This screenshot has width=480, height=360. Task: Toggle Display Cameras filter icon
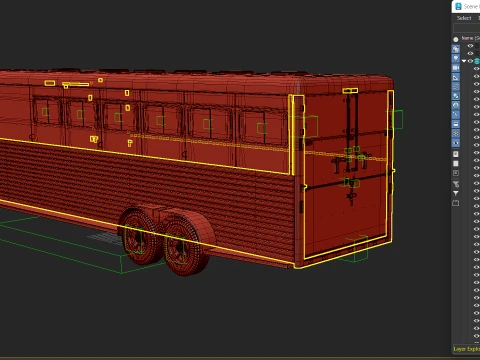(456, 68)
